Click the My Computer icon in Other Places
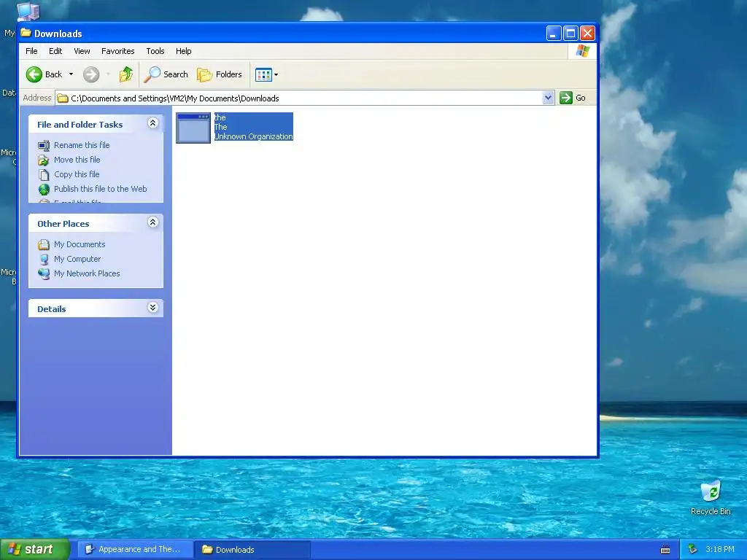 pos(44,260)
